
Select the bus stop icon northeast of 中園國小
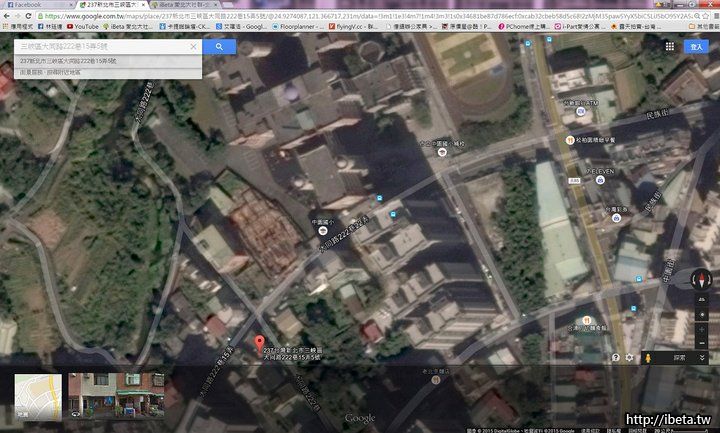click(379, 198)
